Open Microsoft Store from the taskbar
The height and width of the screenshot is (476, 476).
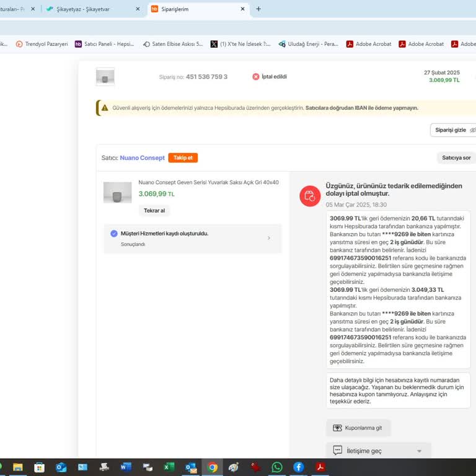pyautogui.click(x=39, y=467)
